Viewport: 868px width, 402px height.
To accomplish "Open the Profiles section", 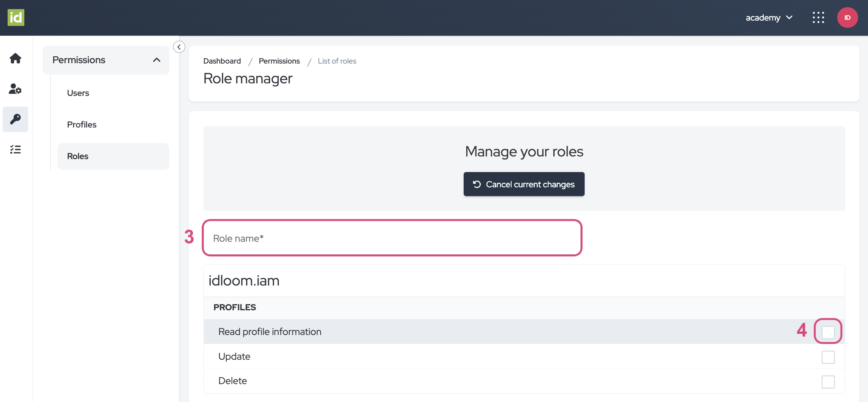I will [81, 124].
